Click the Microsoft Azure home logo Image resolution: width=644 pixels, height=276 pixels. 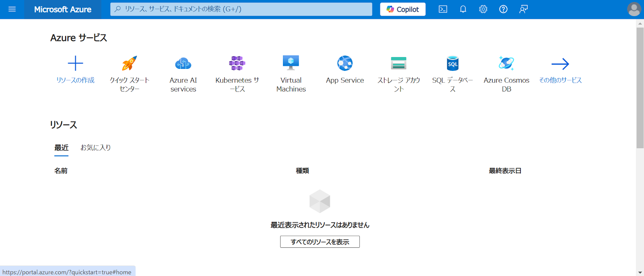[x=63, y=9]
